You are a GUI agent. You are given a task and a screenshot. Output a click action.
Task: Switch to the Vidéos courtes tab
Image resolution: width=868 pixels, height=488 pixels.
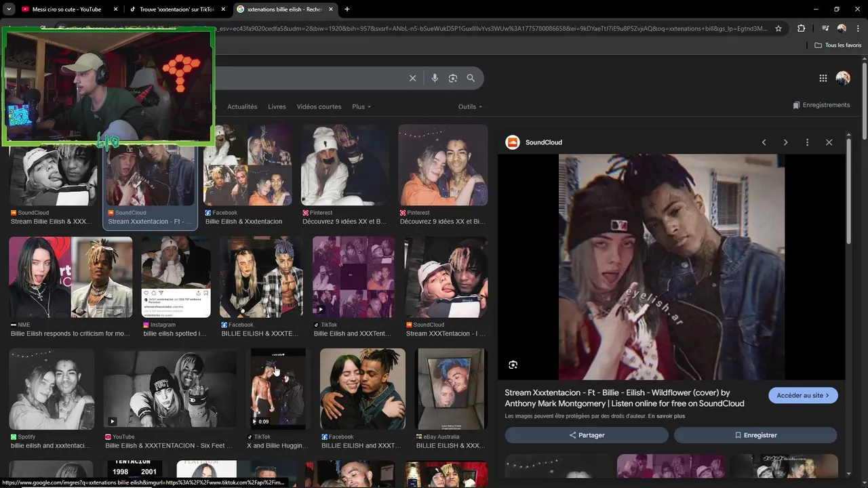point(319,106)
